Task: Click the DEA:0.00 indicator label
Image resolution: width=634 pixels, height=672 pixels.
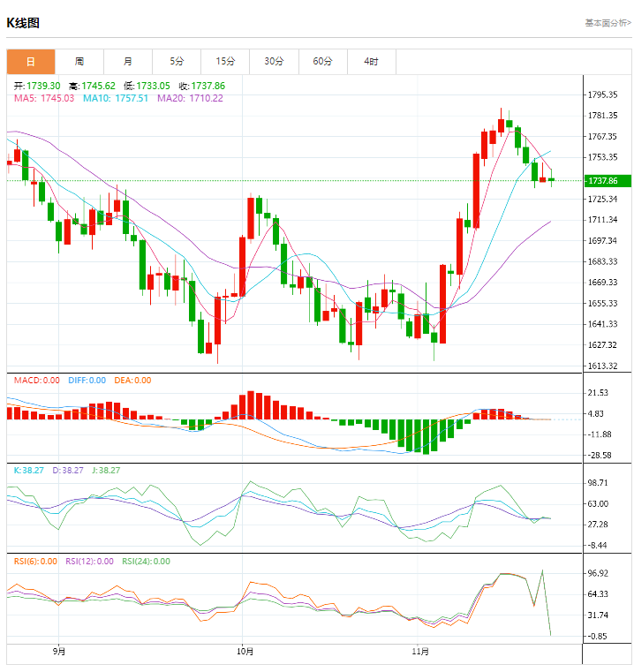Action: 132,381
